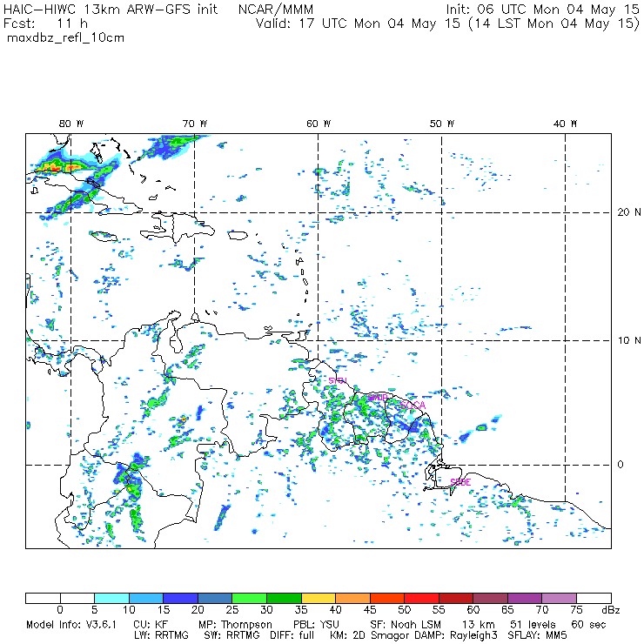Pick the light purple 70–75 dBz swatch
Screen dimensions: 644x644
point(560,598)
